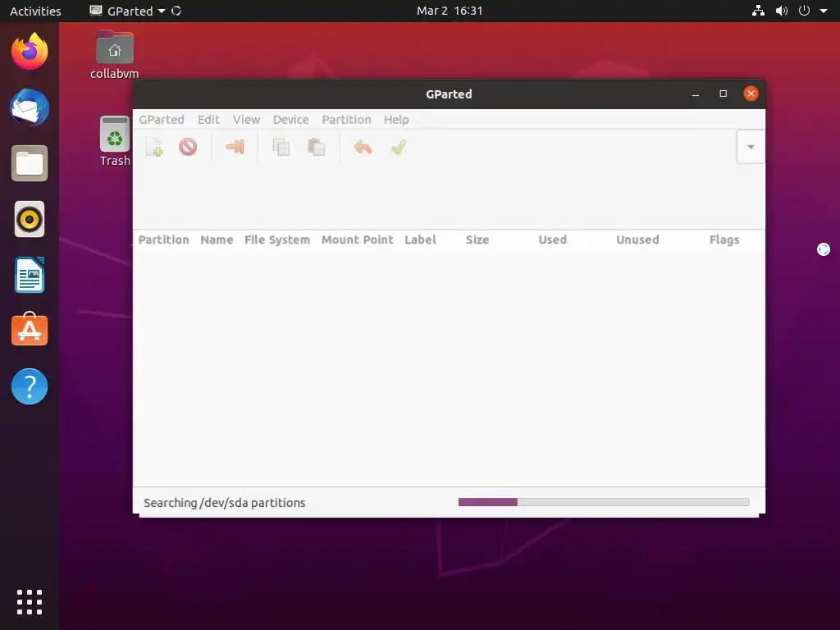Click the Resize/Move toolbar icon
The image size is (840, 630).
tap(235, 147)
